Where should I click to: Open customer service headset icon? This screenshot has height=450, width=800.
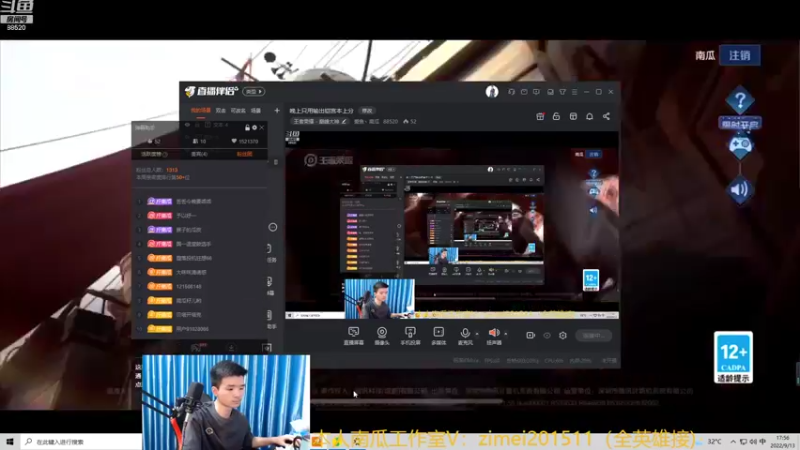point(511,92)
